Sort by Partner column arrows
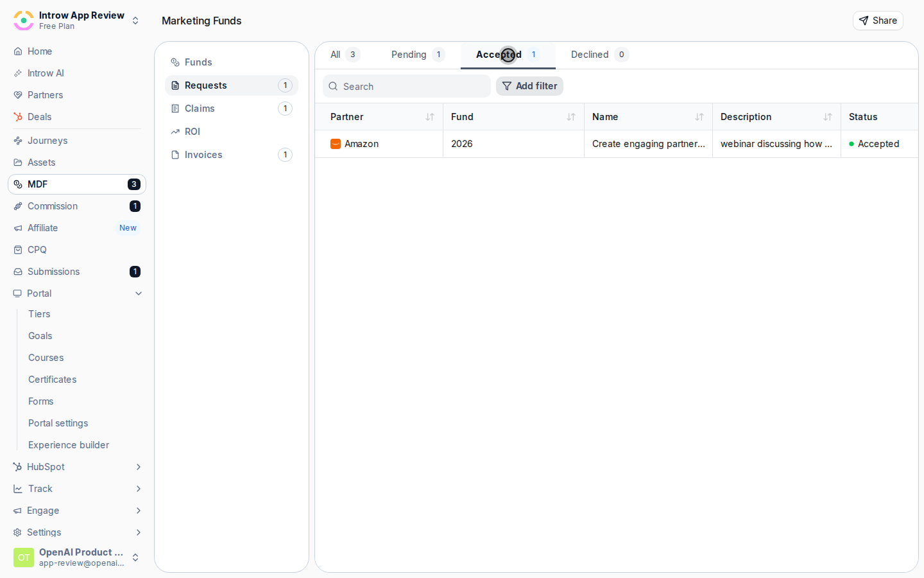 [430, 117]
